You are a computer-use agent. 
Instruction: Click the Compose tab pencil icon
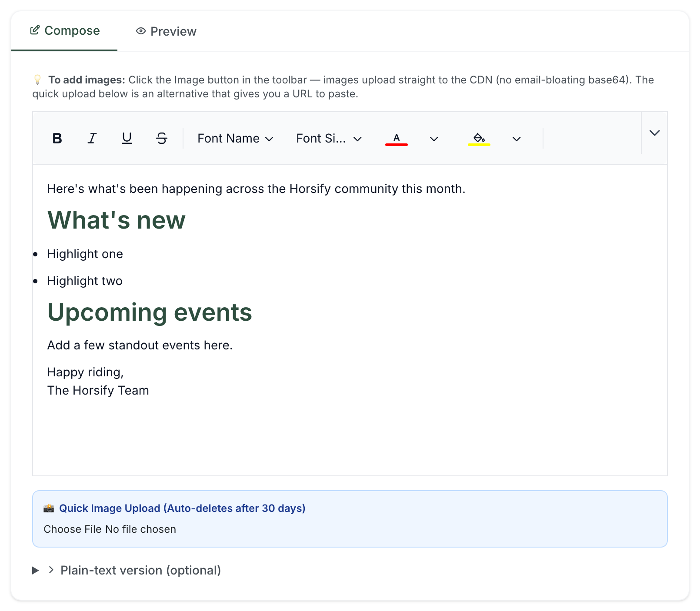click(x=35, y=30)
